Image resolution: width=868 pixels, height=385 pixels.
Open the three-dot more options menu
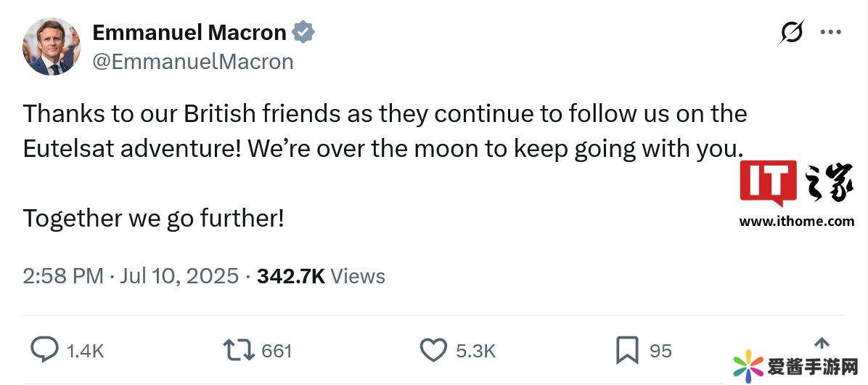(x=830, y=33)
